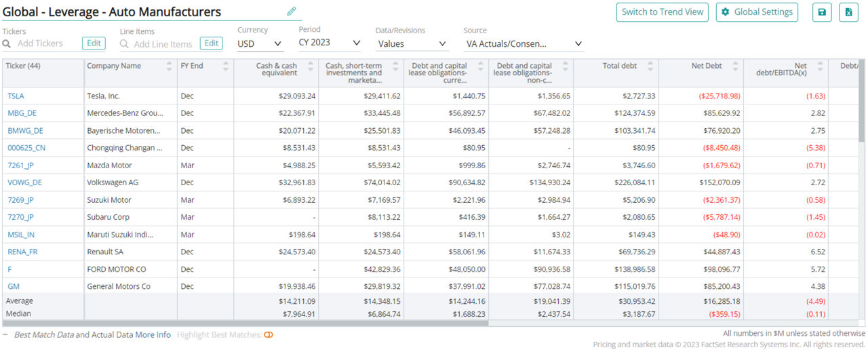Click the pencil icon to rename the screen title

coord(292,12)
